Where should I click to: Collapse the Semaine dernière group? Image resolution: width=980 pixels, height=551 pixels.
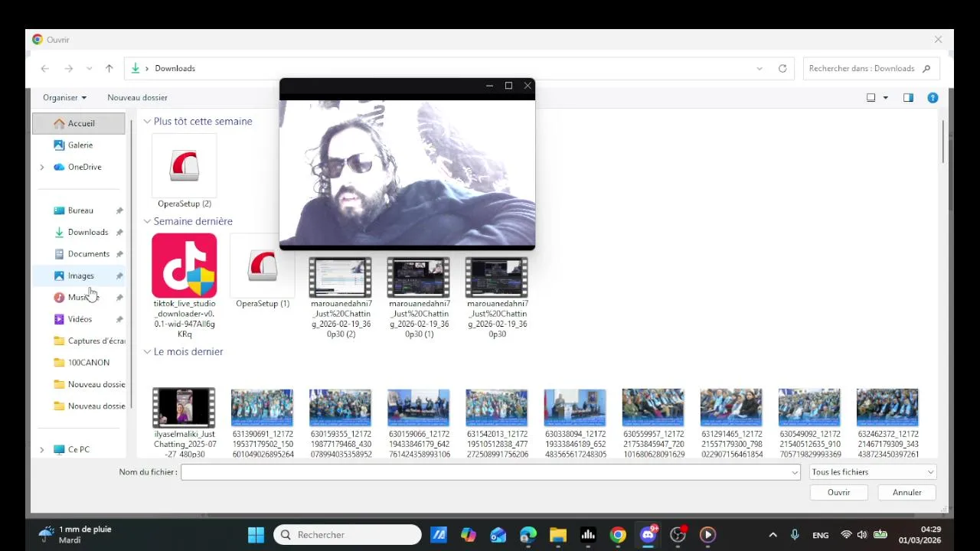(147, 221)
